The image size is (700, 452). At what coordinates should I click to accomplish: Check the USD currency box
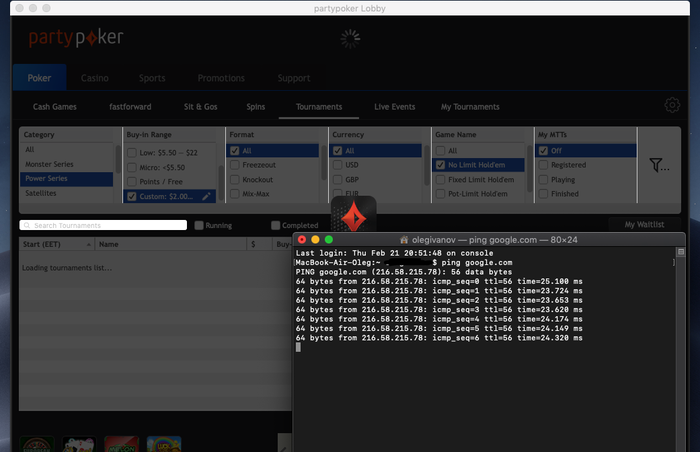point(338,165)
